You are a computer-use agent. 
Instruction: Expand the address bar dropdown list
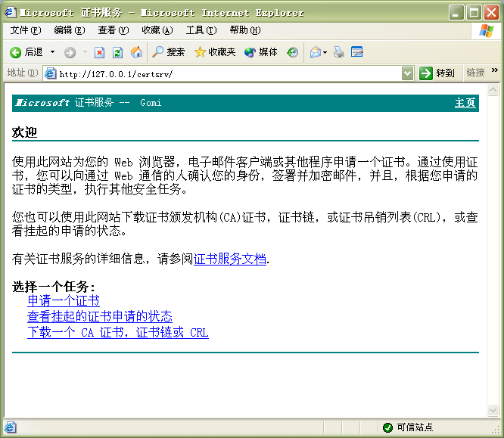(408, 73)
